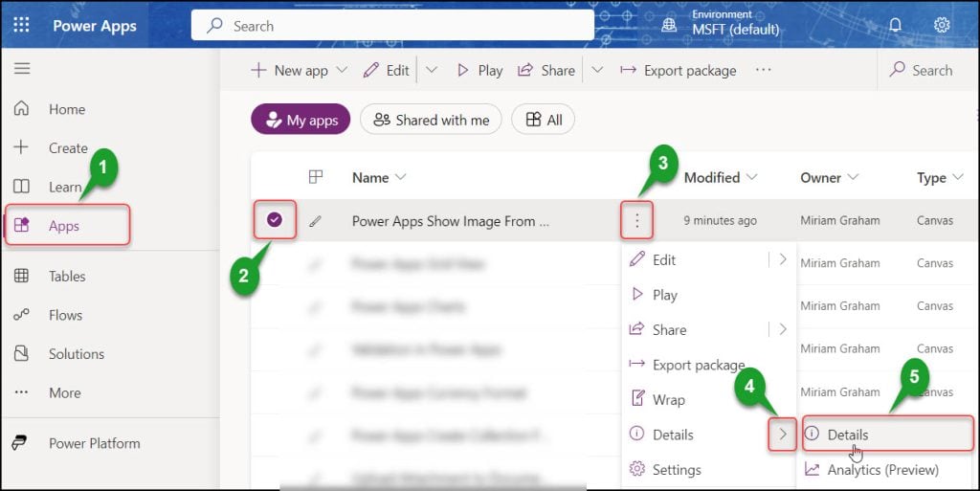The height and width of the screenshot is (491, 980).
Task: Click the pencil icon beside the app name
Action: (316, 220)
